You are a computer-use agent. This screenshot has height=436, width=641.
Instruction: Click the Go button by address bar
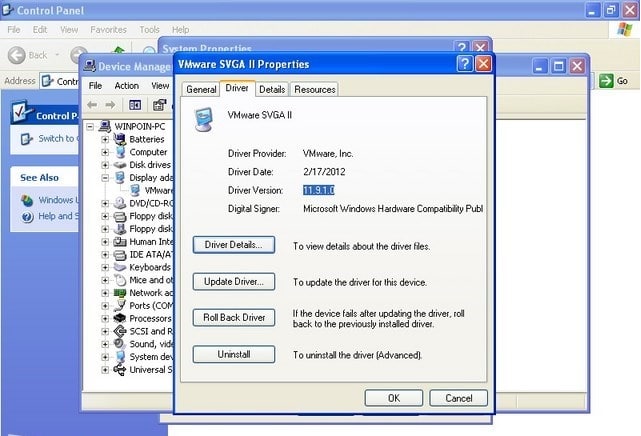pyautogui.click(x=614, y=80)
